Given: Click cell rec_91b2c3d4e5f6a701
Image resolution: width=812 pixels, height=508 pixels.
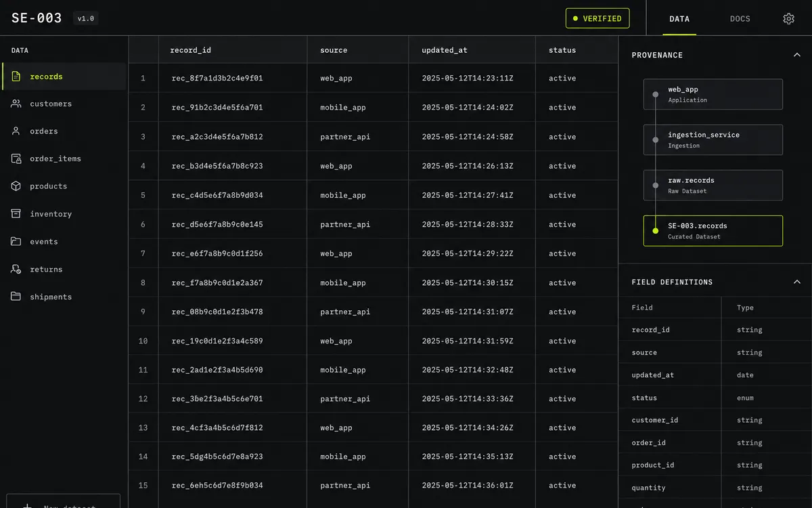Looking at the screenshot, I should 217,108.
